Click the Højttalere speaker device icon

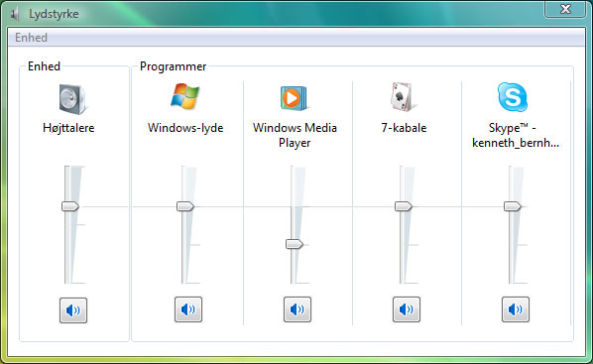[x=72, y=99]
